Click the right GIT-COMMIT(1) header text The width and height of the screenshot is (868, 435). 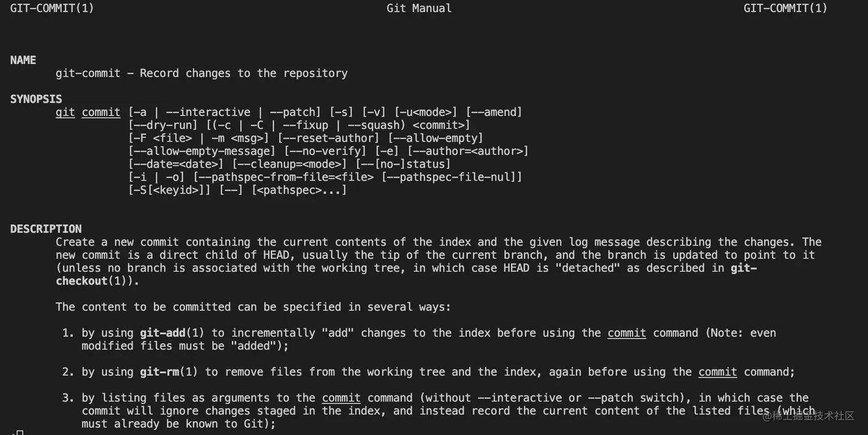coord(785,9)
